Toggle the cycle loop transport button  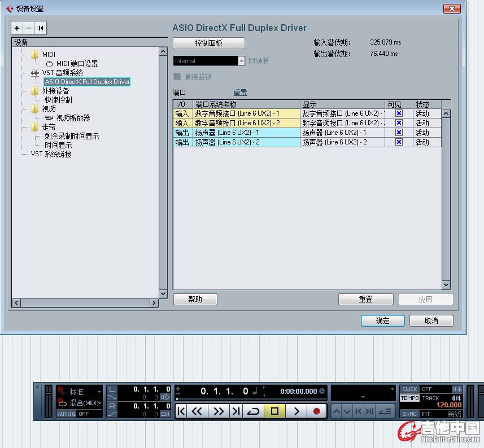[254, 411]
